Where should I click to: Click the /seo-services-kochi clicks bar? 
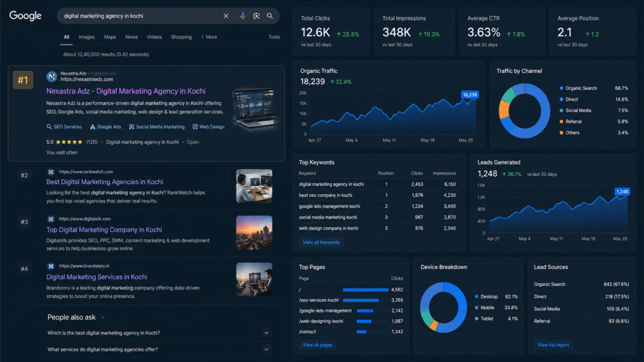[x=360, y=300]
